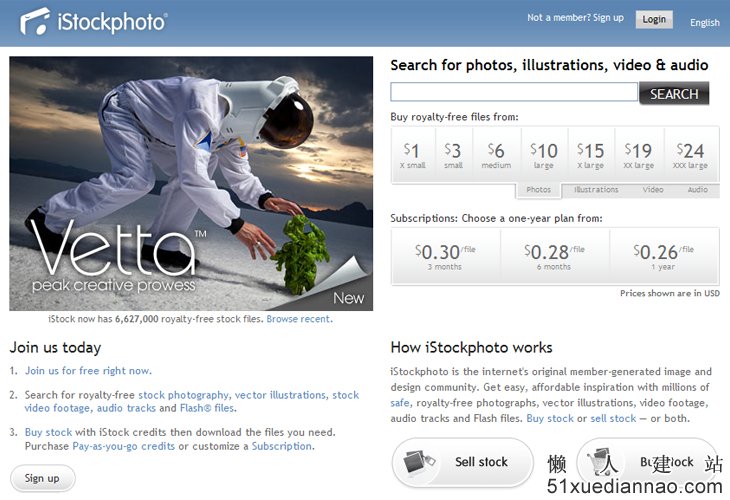Click the Sell stock button

[x=462, y=462]
